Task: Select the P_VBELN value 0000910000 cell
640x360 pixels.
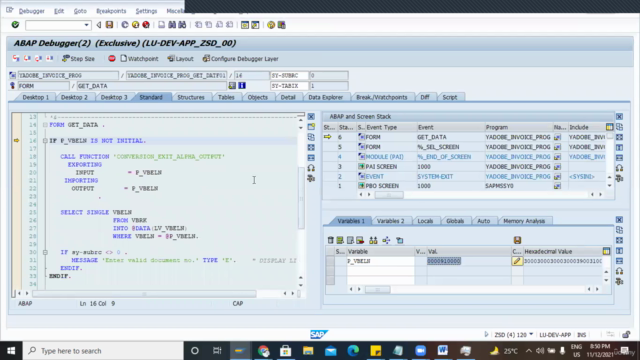Action: click(444, 261)
